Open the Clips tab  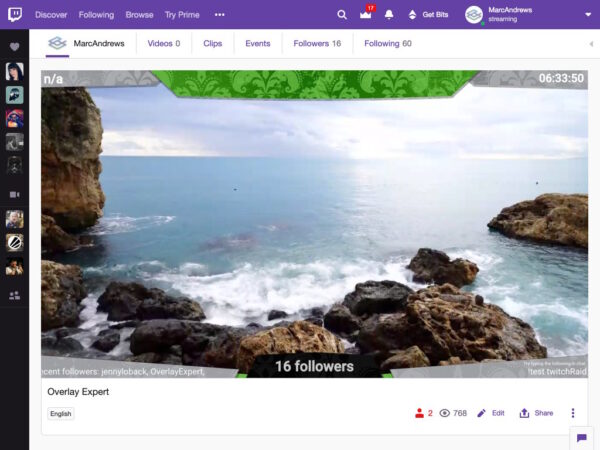tap(212, 44)
